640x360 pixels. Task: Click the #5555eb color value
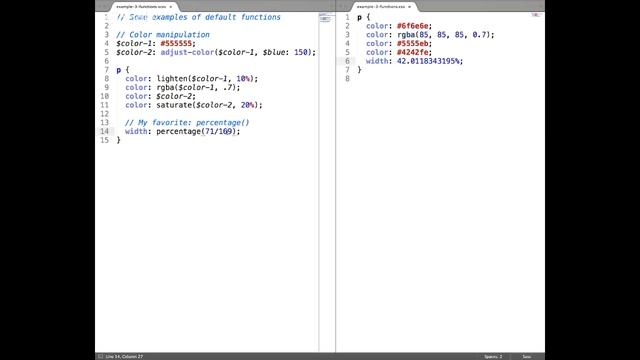click(x=412, y=44)
